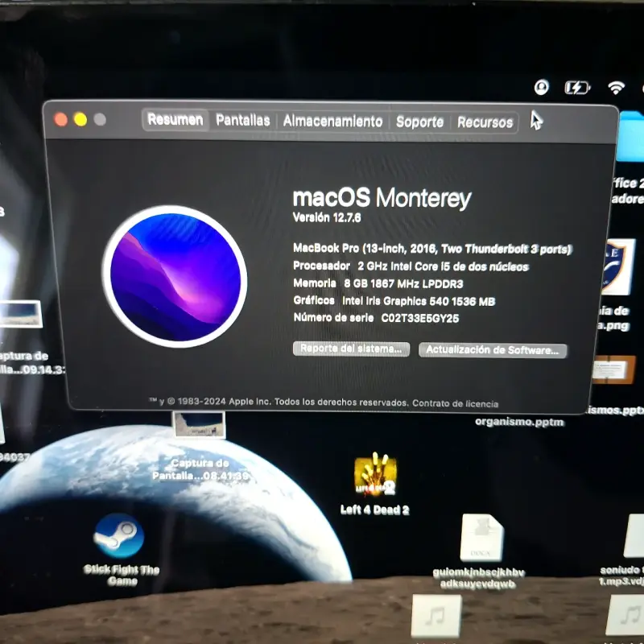This screenshot has height=644, width=644.
Task: Open Actualización de Software
Action: 493,350
